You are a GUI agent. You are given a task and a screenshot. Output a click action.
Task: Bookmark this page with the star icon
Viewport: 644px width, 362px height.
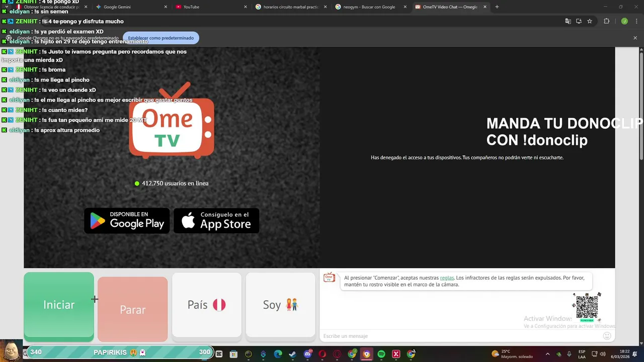point(590,21)
